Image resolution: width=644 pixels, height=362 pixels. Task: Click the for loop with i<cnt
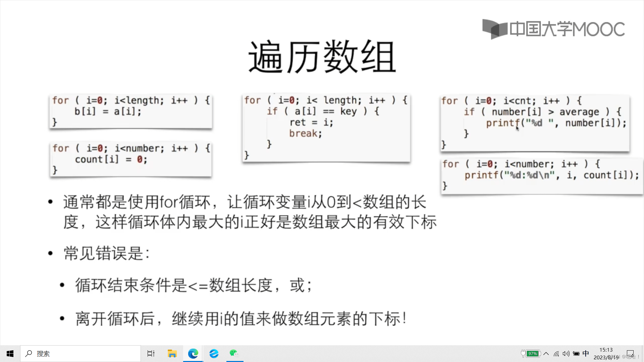(x=512, y=101)
